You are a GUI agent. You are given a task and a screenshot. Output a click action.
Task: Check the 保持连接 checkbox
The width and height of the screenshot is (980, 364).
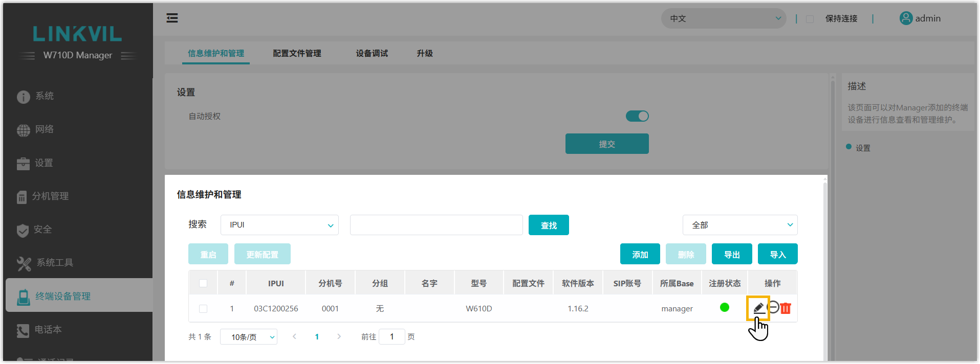point(810,19)
